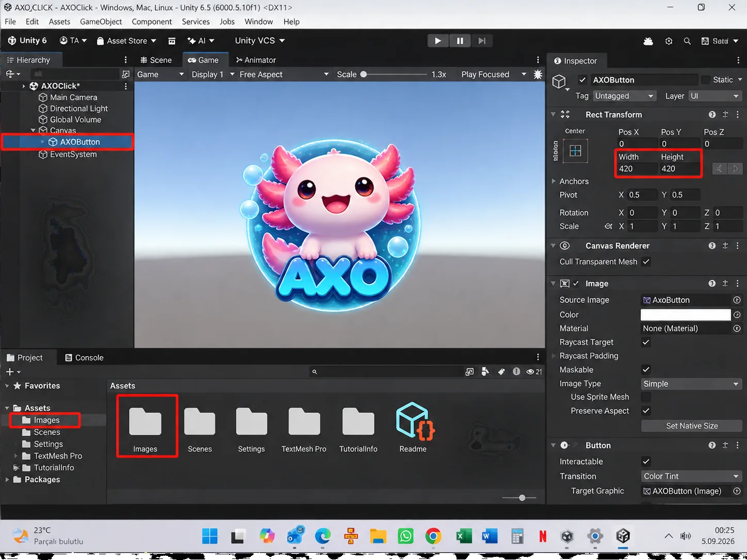Open the Rect Transform presets icon
This screenshot has height=560, width=747.
(725, 114)
